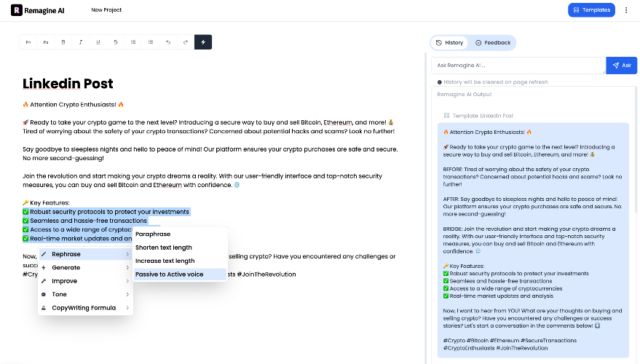Click the clock icon on History tab
The image size is (640, 364).
[x=439, y=43]
